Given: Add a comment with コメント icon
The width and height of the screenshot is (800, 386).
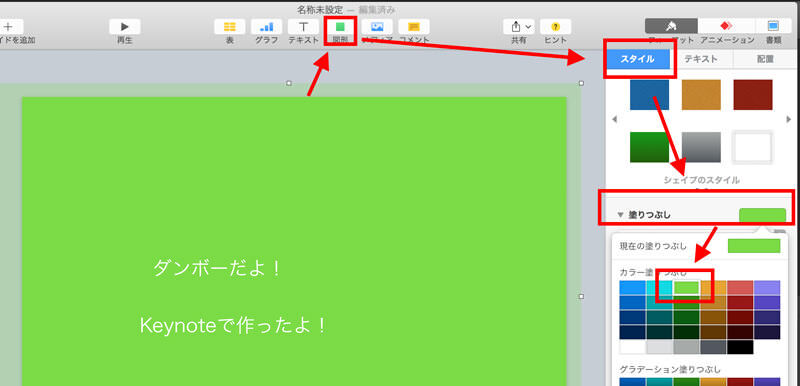Looking at the screenshot, I should [414, 27].
